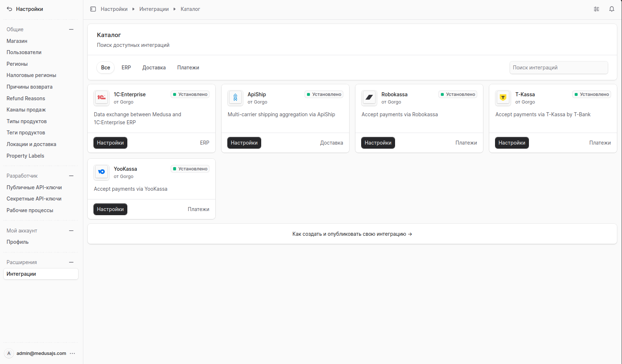
Task: Open Настройки for Robokassa
Action: coord(378,143)
